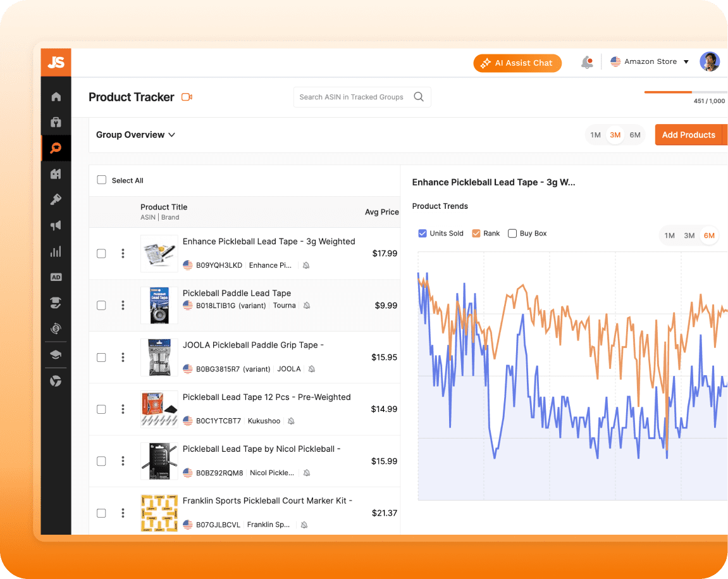This screenshot has height=579, width=728.
Task: Check the Nicol Pickleball row checkbox
Action: (x=101, y=461)
